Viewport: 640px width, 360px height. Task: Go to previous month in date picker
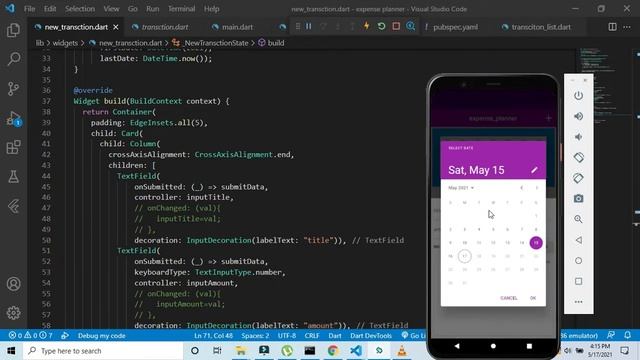click(521, 188)
